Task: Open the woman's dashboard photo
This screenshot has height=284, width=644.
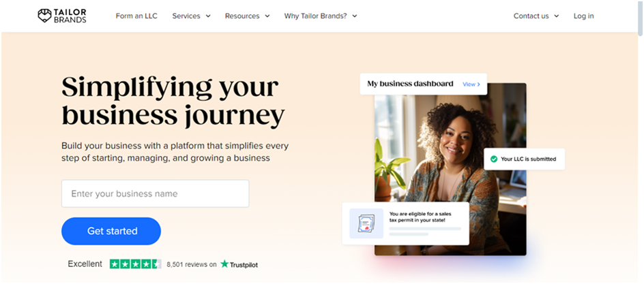Action: pyautogui.click(x=450, y=170)
